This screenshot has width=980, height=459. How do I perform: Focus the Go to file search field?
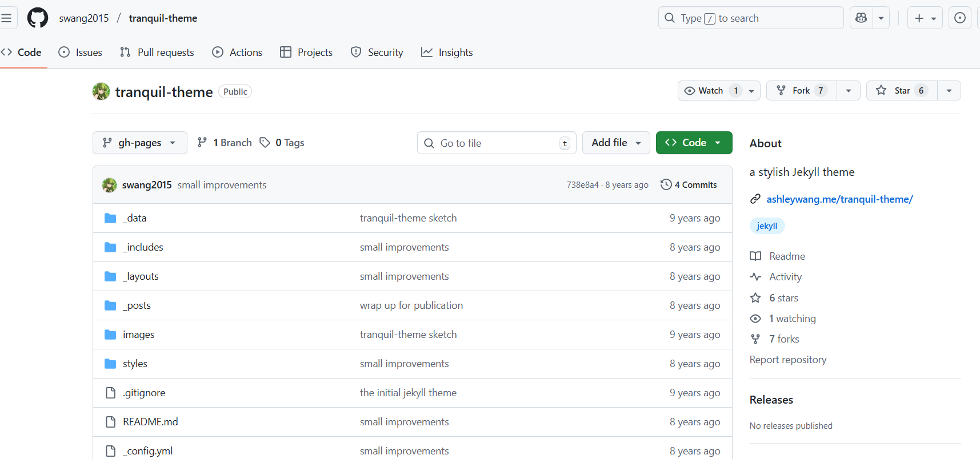496,143
